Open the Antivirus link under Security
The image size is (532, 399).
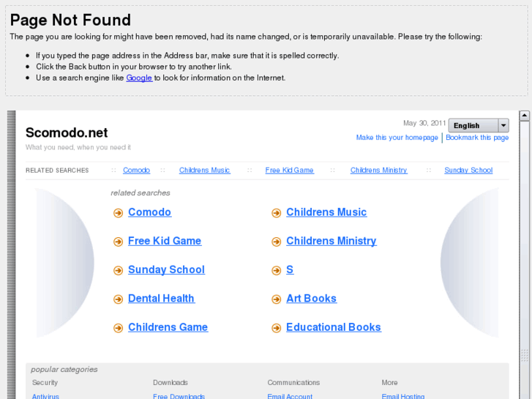[x=45, y=396]
